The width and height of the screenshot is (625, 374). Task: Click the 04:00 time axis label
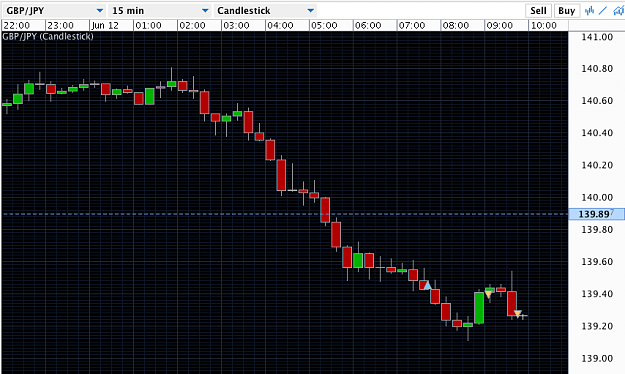280,26
